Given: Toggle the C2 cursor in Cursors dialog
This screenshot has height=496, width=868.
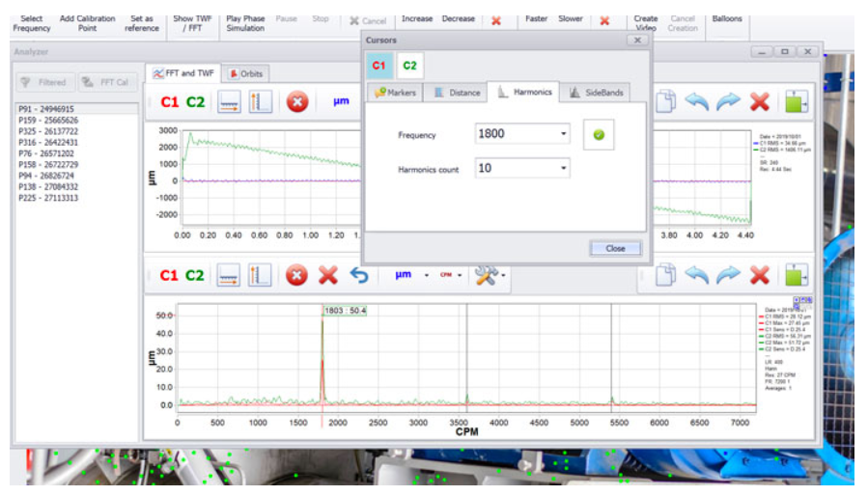Looking at the screenshot, I should click(409, 66).
